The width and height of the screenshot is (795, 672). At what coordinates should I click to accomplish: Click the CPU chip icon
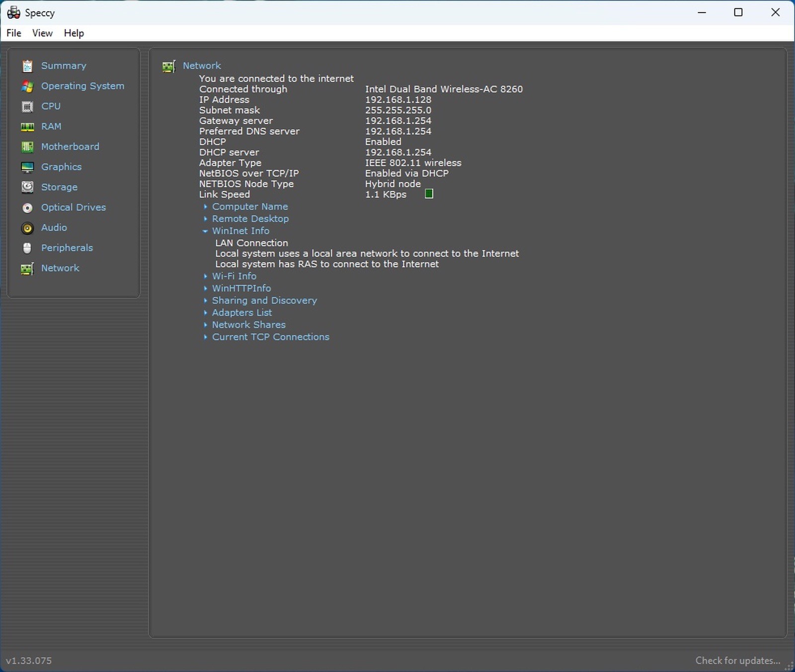click(27, 106)
